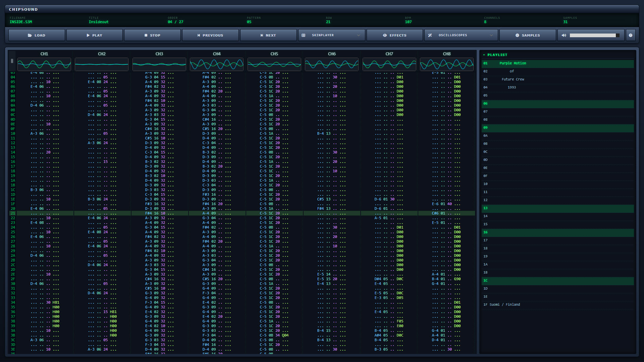Image resolution: width=644 pixels, height=362 pixels.
Task: Click current row number 21 in the pattern
Action: (13, 213)
